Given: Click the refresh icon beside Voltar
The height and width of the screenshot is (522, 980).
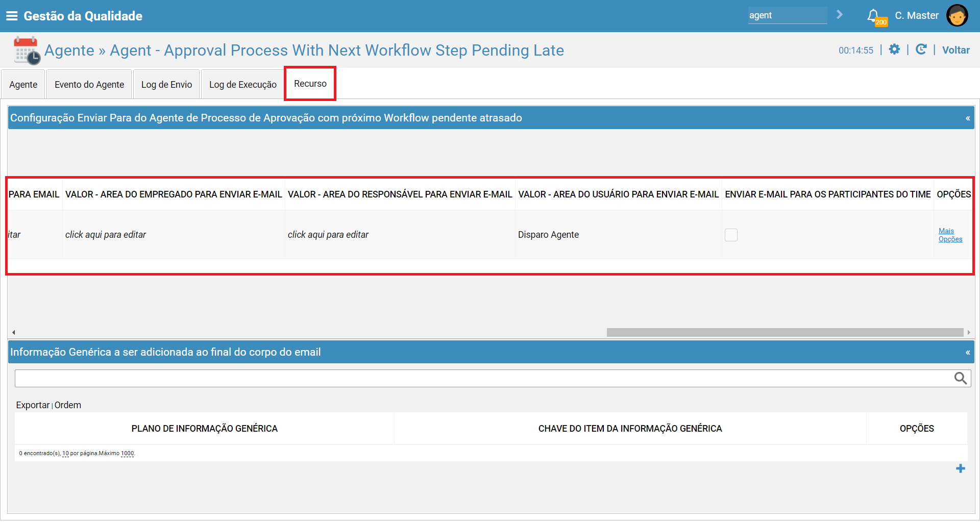Looking at the screenshot, I should (x=921, y=49).
